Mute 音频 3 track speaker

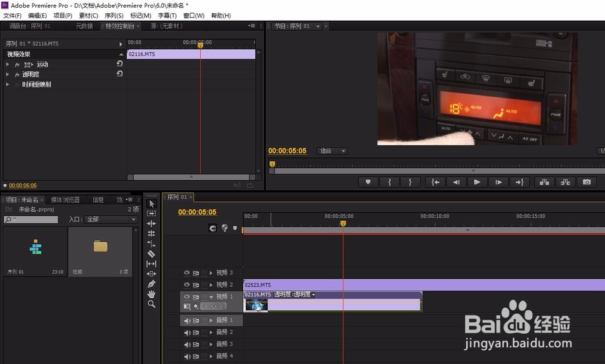[x=187, y=344]
